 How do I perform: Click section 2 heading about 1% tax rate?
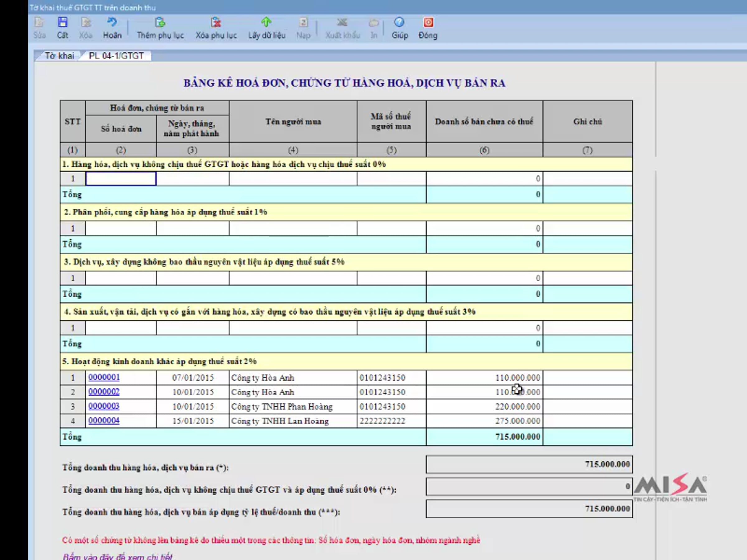[x=346, y=212]
